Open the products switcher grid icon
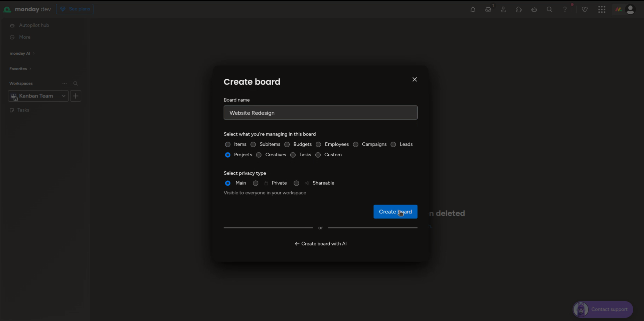Viewport: 644px width, 321px height. [x=602, y=10]
